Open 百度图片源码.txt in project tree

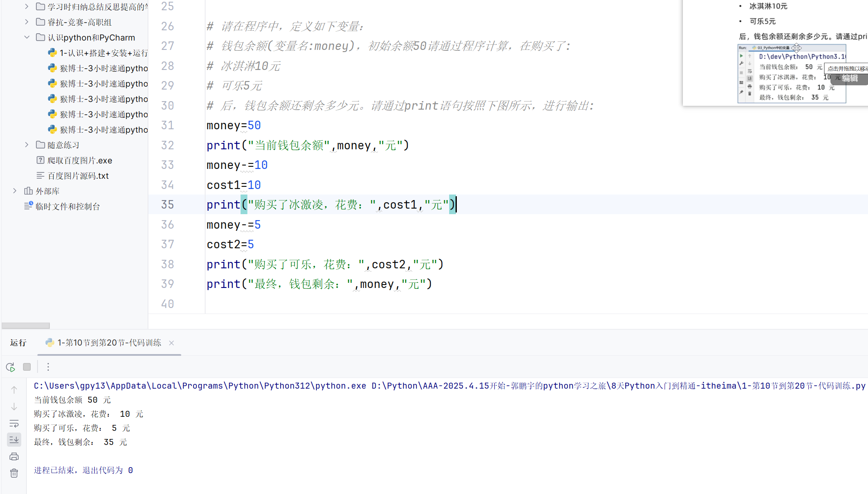[78, 176]
